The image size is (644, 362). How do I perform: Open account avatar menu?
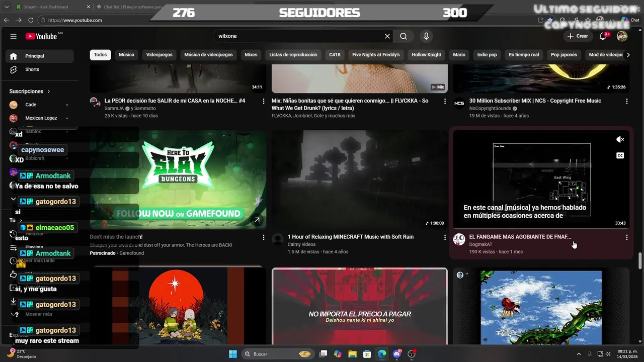622,36
